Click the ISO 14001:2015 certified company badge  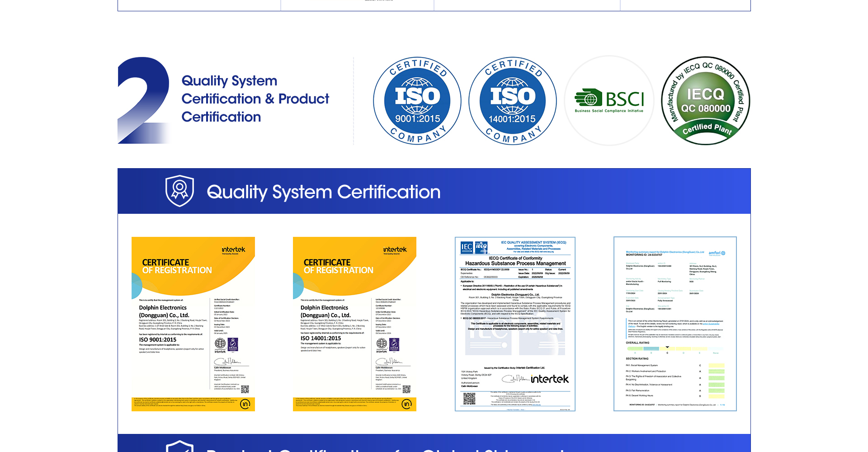tap(512, 101)
